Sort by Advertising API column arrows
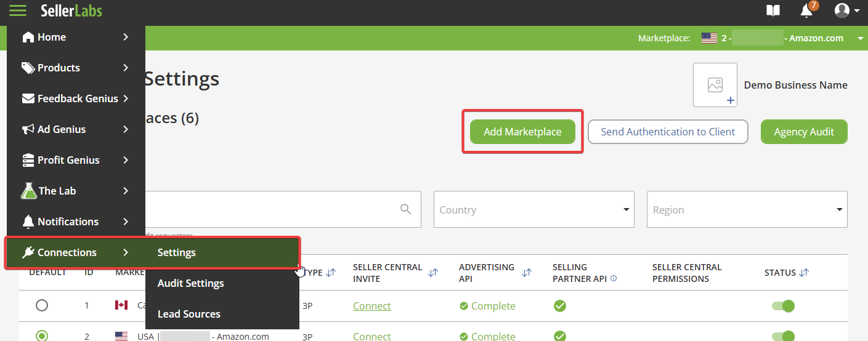 (x=527, y=273)
